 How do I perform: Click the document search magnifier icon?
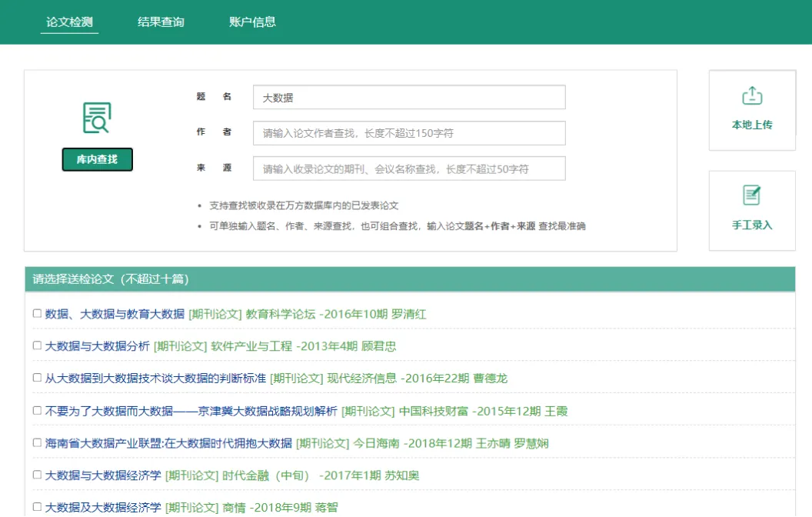click(x=97, y=118)
